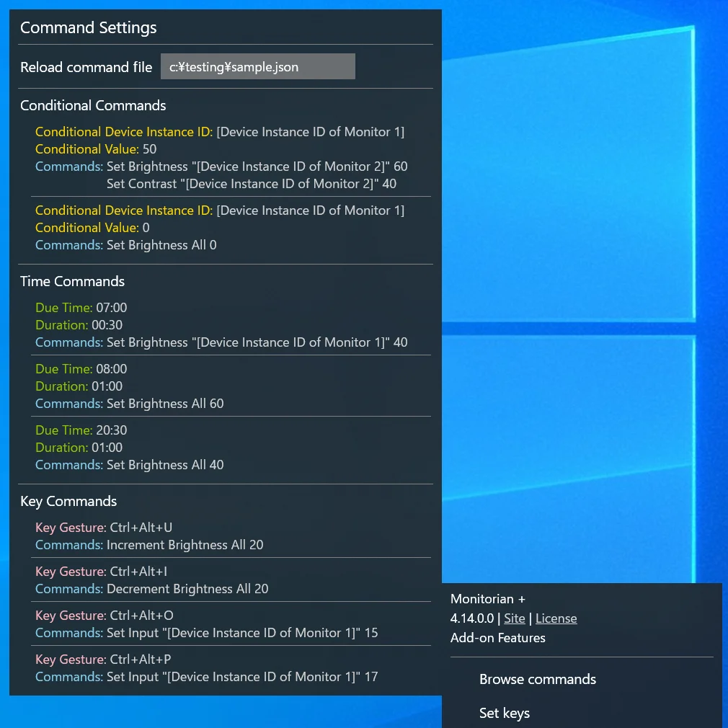
Task: Click the Key Gesture: Ctrl+Alt+O line
Action: 105,616
